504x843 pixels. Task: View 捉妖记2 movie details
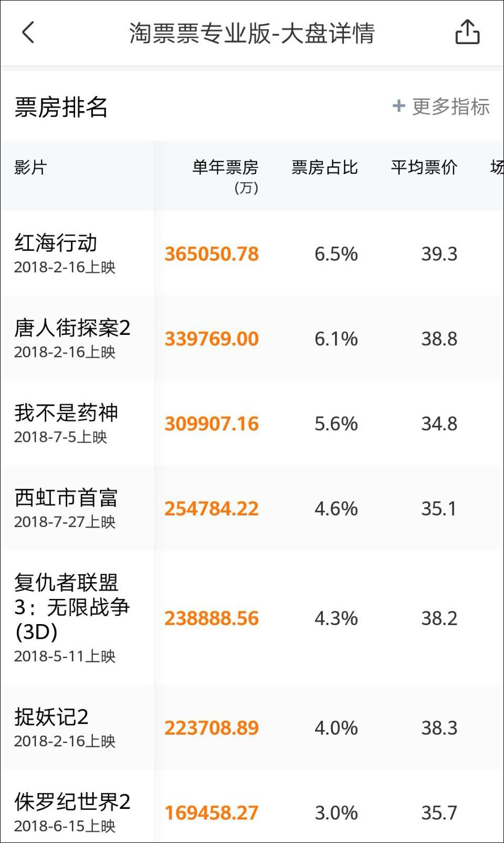(51, 717)
